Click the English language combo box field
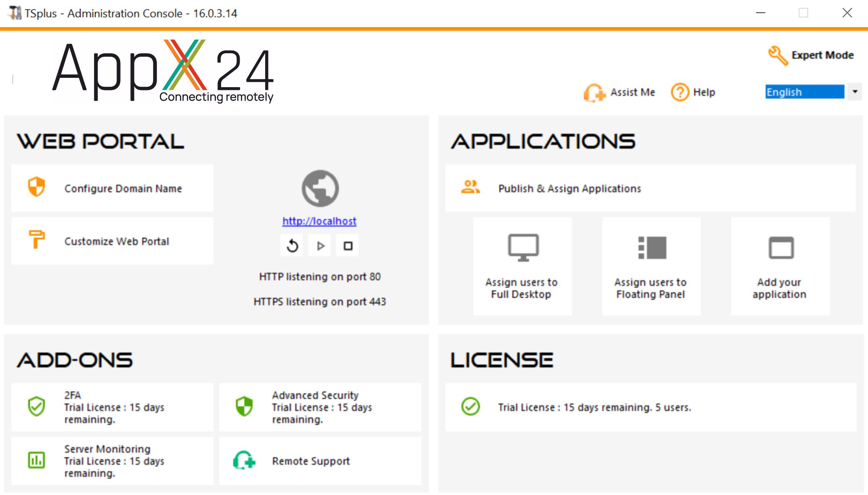Viewport: 868px width, 495px height. [804, 92]
